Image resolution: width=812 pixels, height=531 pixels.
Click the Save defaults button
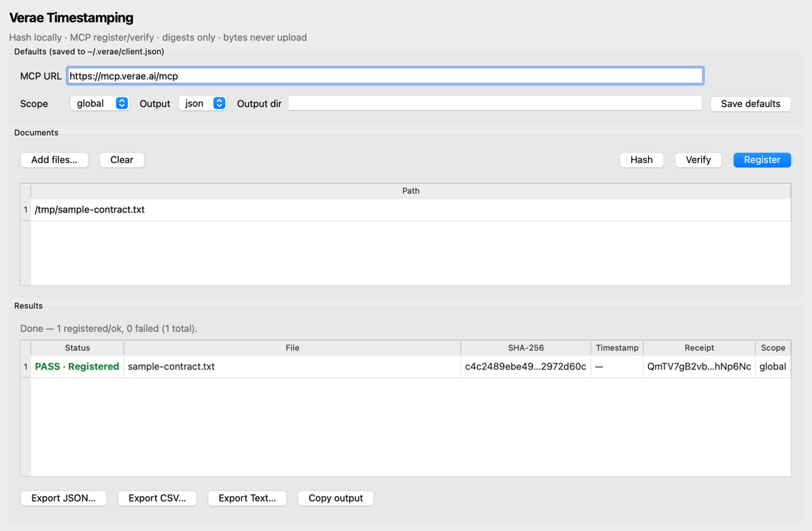tap(751, 103)
